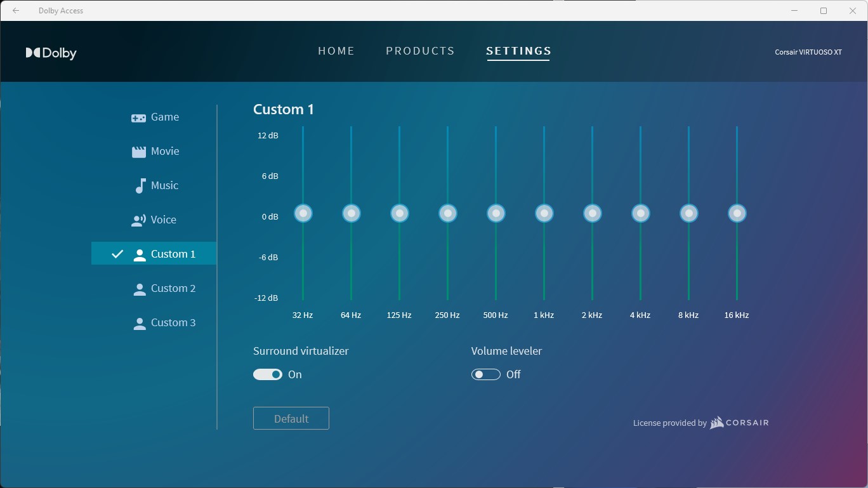This screenshot has width=868, height=488.
Task: Click the Custom 1 person icon
Action: (140, 254)
